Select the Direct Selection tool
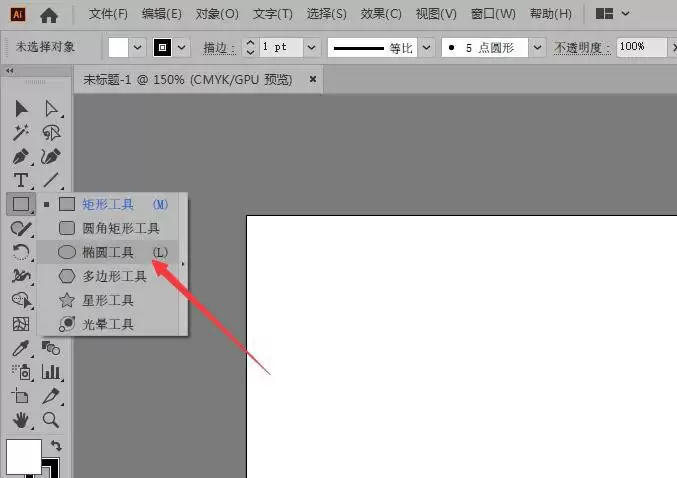The height and width of the screenshot is (478, 677). click(51, 108)
